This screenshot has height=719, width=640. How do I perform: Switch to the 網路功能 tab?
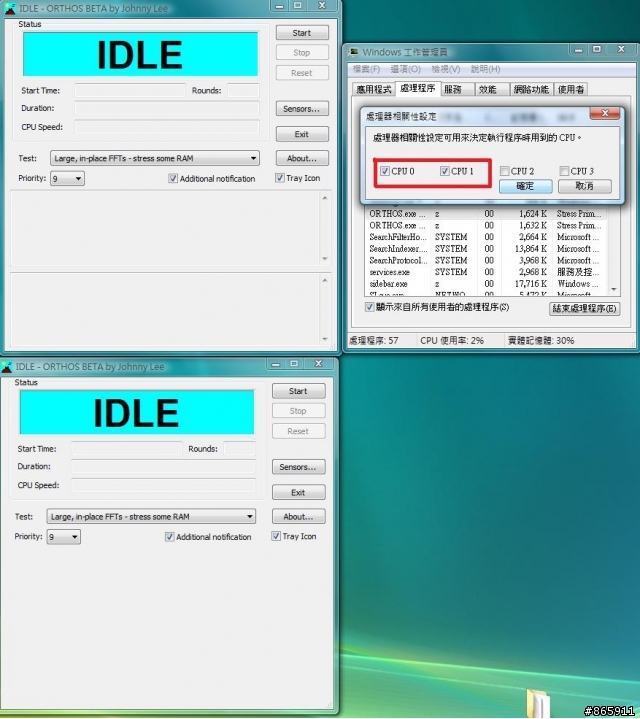point(531,89)
